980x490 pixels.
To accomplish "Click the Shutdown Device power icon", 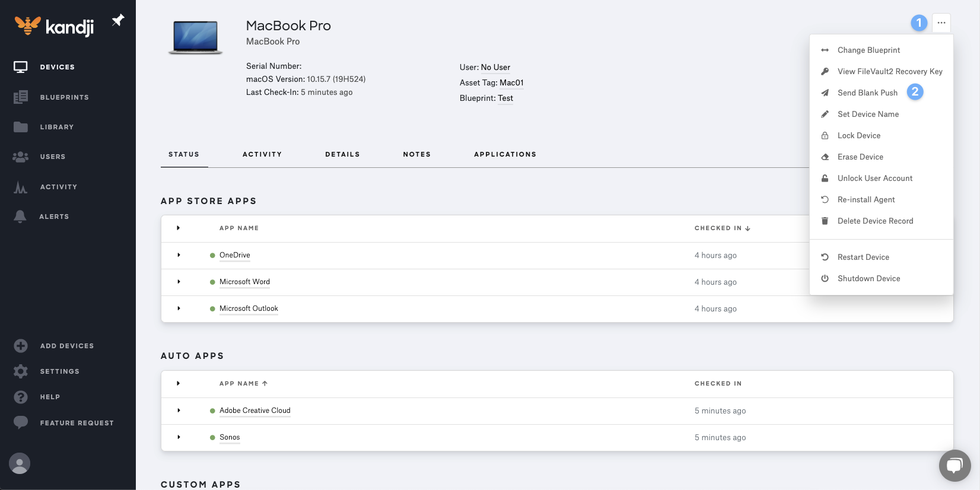I will [x=825, y=279].
